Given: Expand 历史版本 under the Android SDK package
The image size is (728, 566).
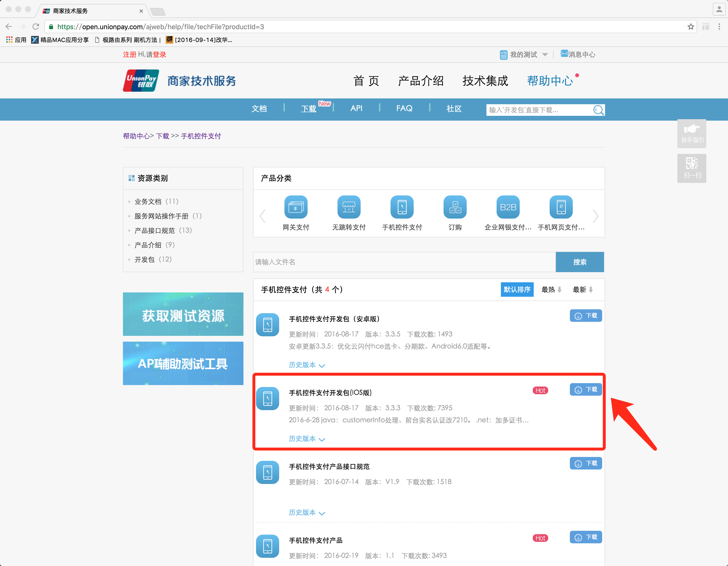Looking at the screenshot, I should coord(306,365).
